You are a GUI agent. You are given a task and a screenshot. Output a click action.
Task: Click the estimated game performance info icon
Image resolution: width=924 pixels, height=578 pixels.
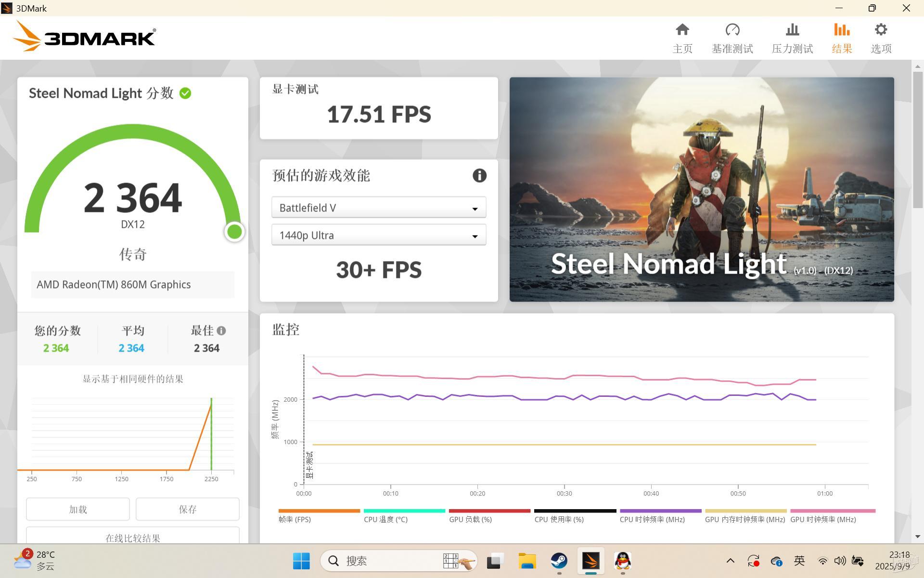[479, 175]
